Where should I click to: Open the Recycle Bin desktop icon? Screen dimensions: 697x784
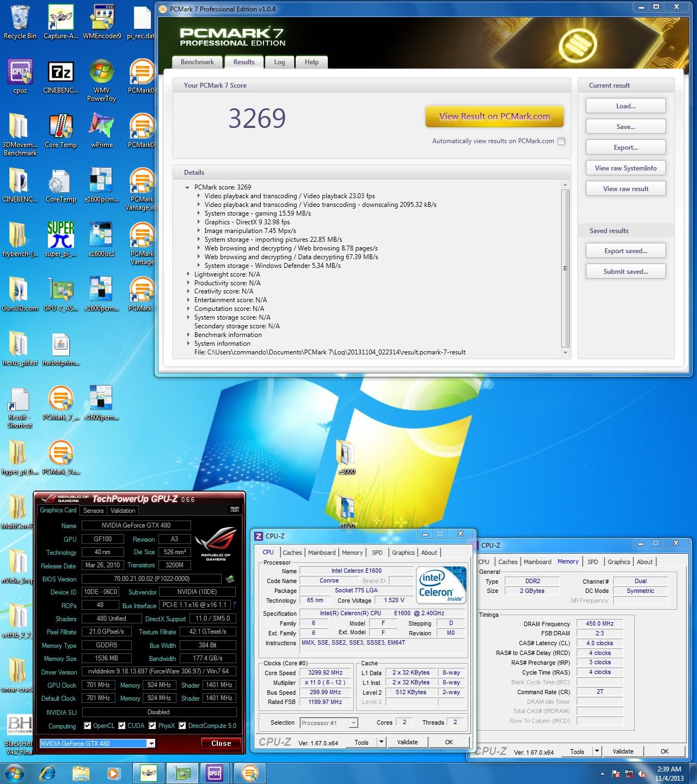pyautogui.click(x=20, y=22)
